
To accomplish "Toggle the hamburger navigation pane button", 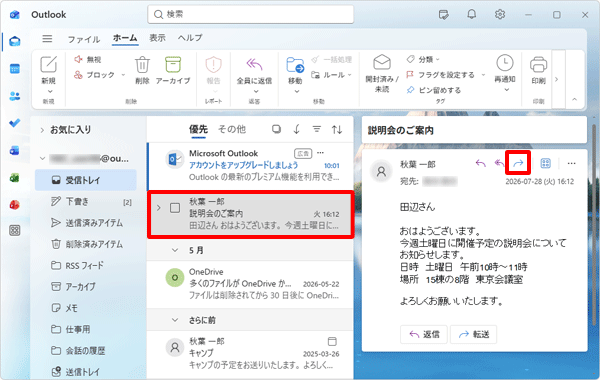I will coord(47,39).
